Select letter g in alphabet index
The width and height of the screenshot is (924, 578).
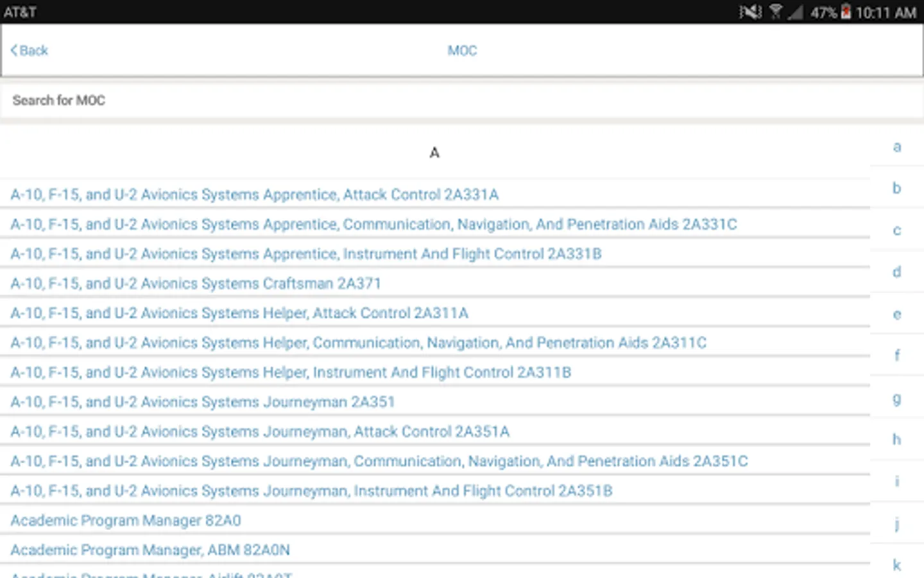(896, 399)
